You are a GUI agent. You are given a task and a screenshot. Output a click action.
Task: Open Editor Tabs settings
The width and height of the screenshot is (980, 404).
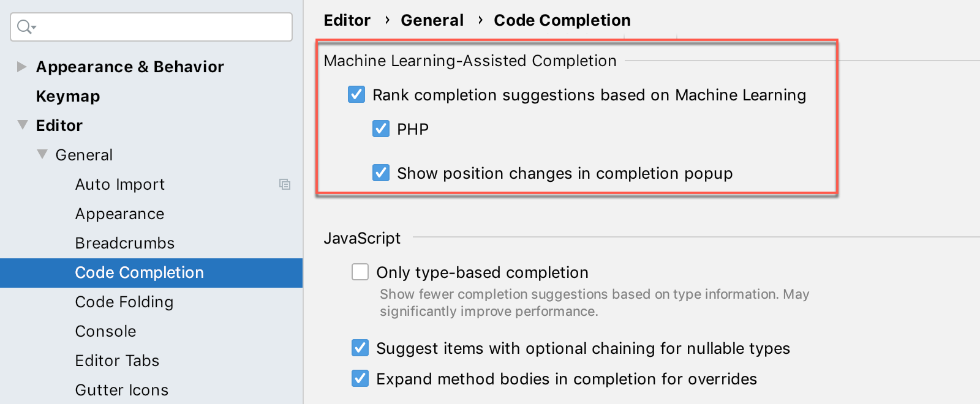tap(118, 361)
